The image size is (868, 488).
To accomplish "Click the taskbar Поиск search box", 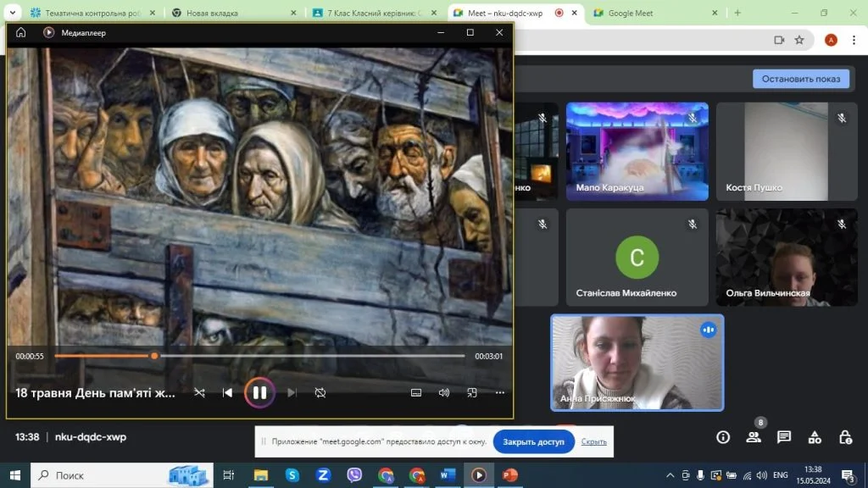I will [x=122, y=475].
